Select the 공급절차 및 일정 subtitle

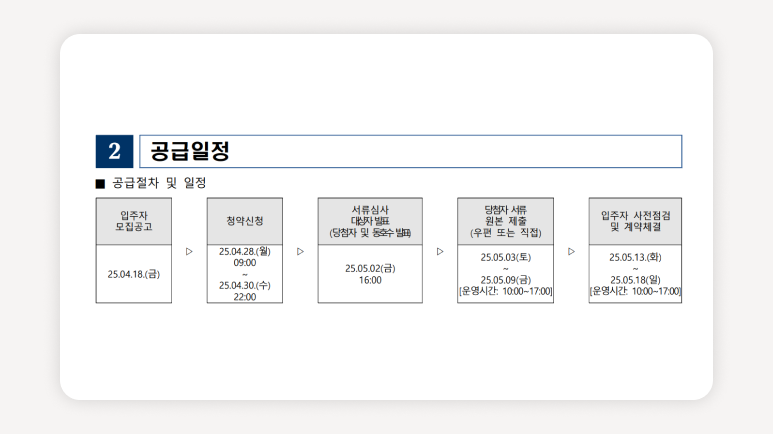point(159,183)
